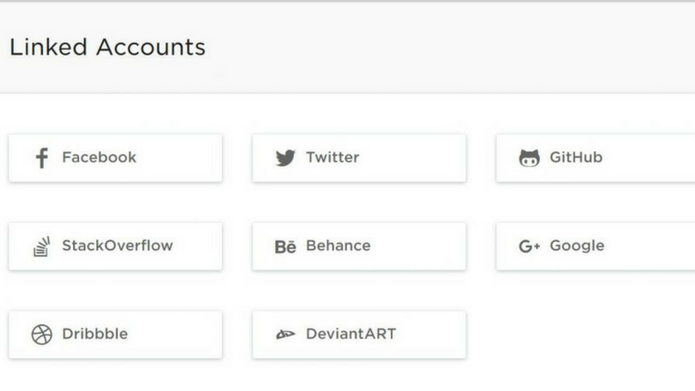Click the Facebook 'f' logo icon
The height and width of the screenshot is (391, 695).
tap(42, 158)
